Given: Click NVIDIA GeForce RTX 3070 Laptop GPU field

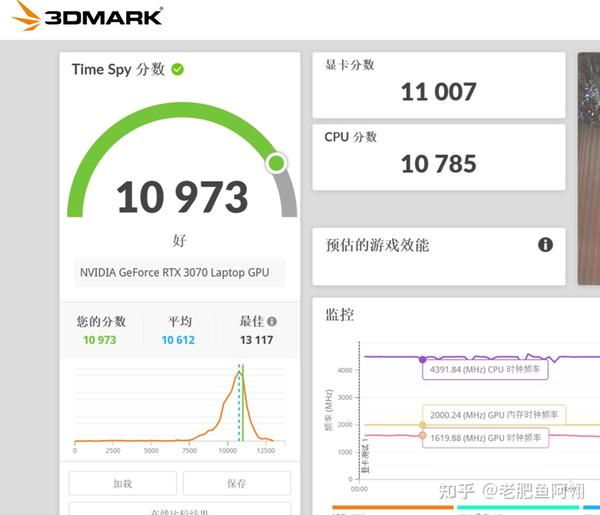Looking at the screenshot, I should coord(179,272).
